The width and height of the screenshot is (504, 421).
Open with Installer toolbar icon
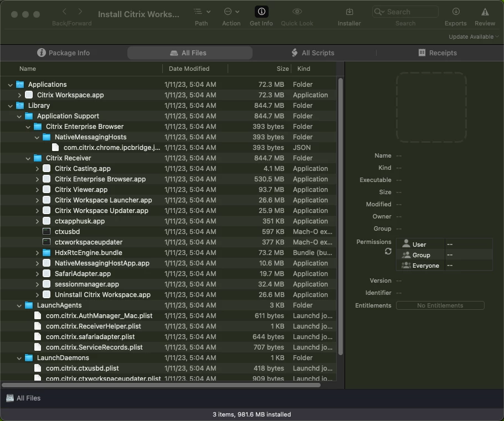click(x=349, y=12)
